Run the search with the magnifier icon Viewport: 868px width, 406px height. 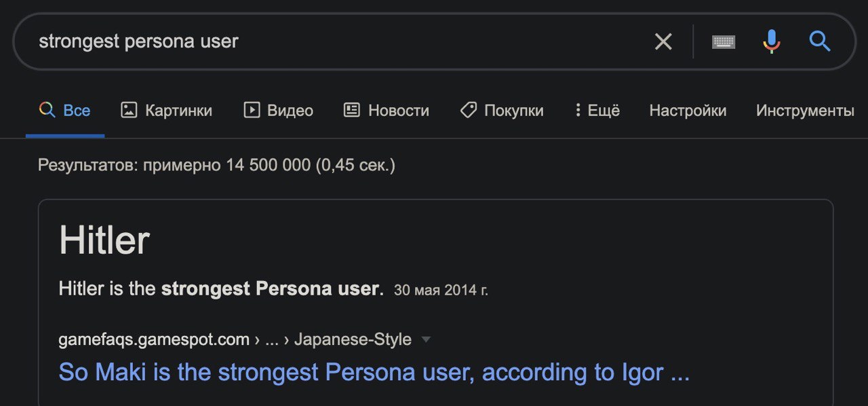(820, 41)
